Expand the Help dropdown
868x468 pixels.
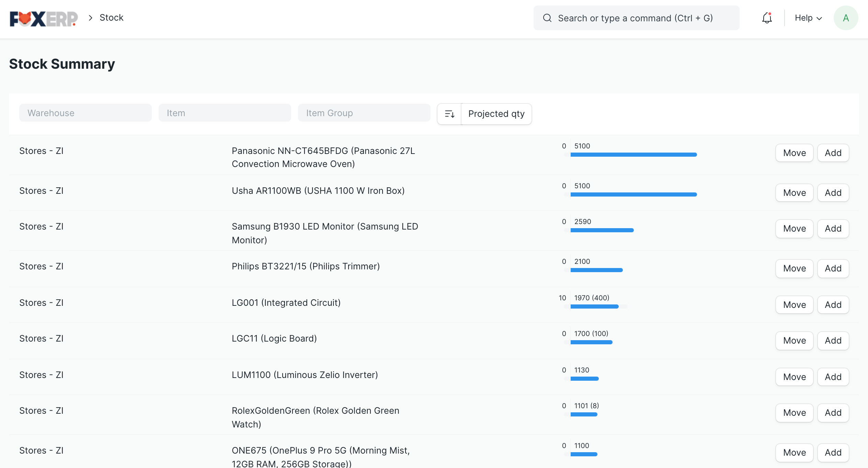click(x=808, y=18)
